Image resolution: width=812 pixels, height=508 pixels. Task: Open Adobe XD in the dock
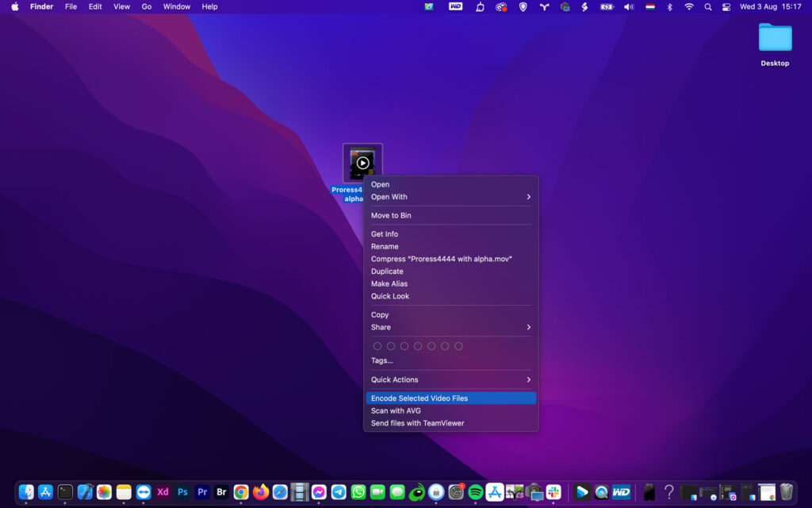163,492
